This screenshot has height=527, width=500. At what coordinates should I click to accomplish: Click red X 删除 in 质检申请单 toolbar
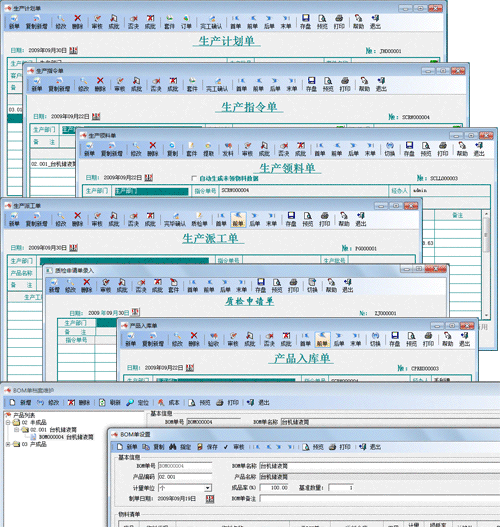pos(86,285)
